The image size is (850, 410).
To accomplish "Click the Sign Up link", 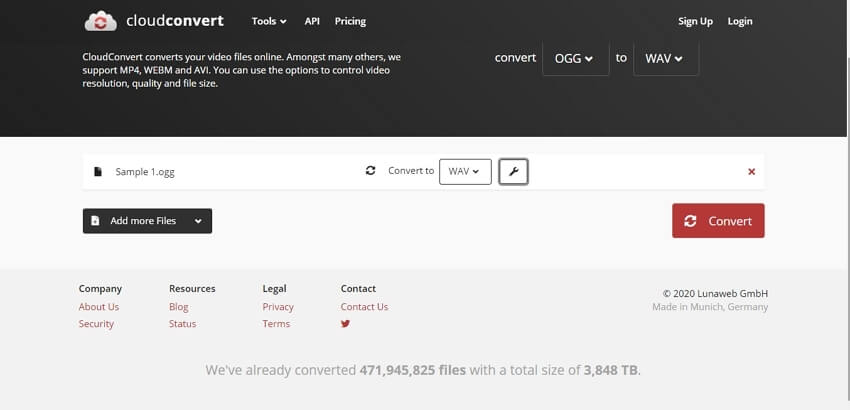I will (x=695, y=21).
